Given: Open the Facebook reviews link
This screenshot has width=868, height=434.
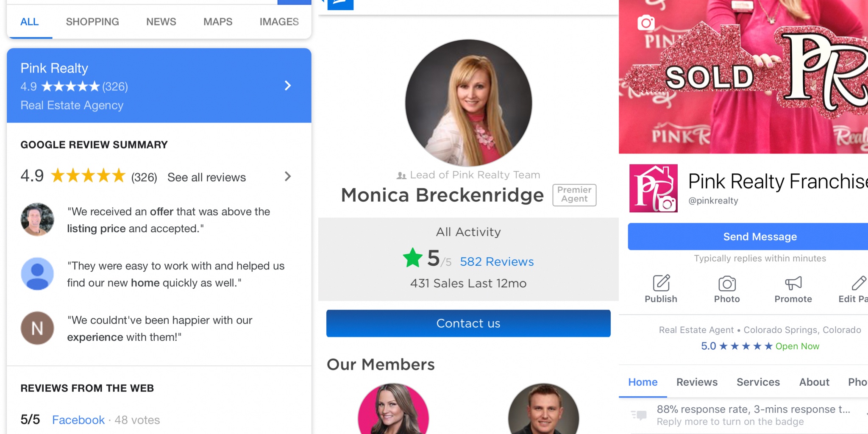Looking at the screenshot, I should 78,420.
